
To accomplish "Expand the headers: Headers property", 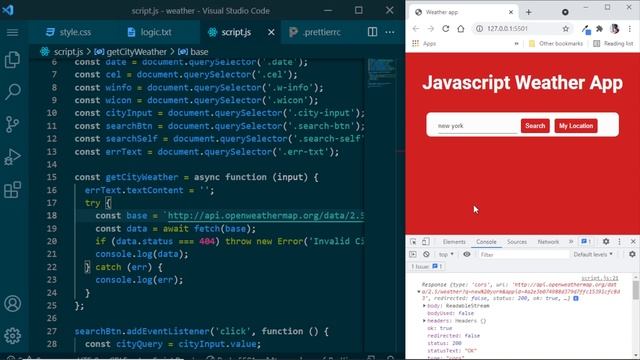I will click(x=424, y=321).
